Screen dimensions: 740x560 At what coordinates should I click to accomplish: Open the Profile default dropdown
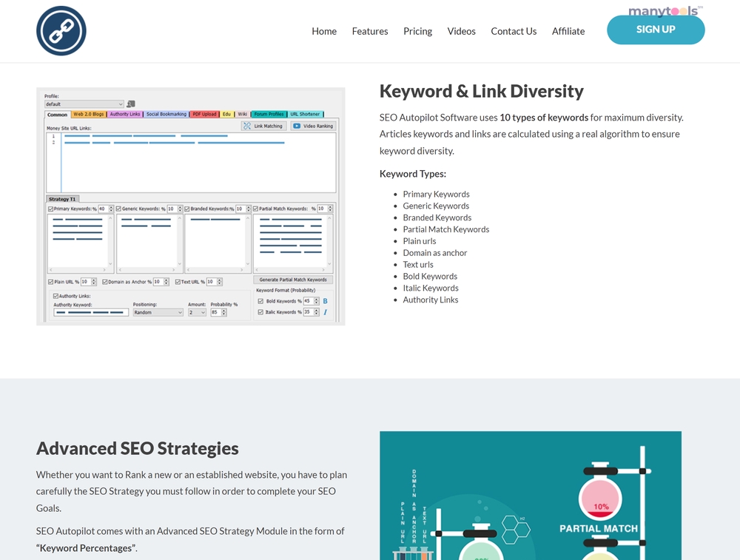[x=84, y=104]
